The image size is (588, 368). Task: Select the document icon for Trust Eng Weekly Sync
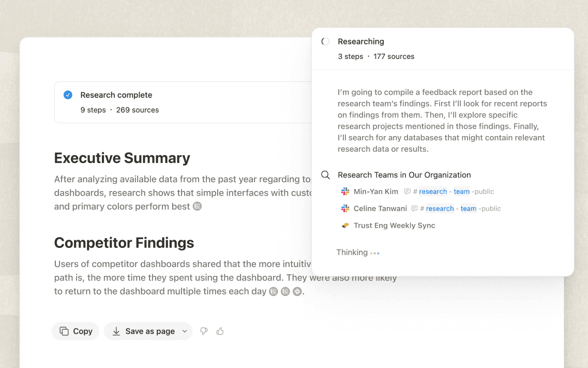tap(344, 225)
